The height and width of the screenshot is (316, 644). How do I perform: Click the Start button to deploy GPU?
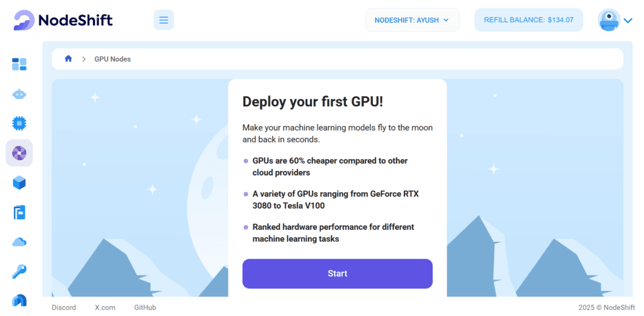click(x=337, y=274)
